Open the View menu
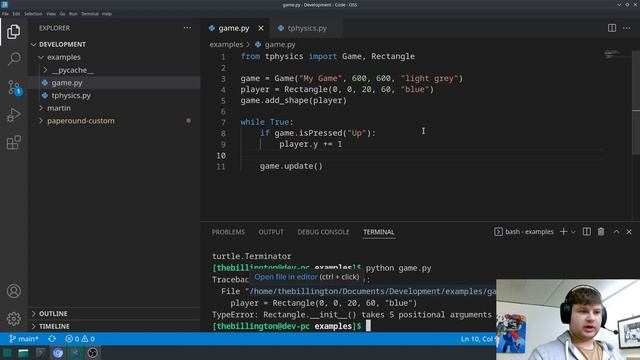640x360 pixels. [x=51, y=13]
